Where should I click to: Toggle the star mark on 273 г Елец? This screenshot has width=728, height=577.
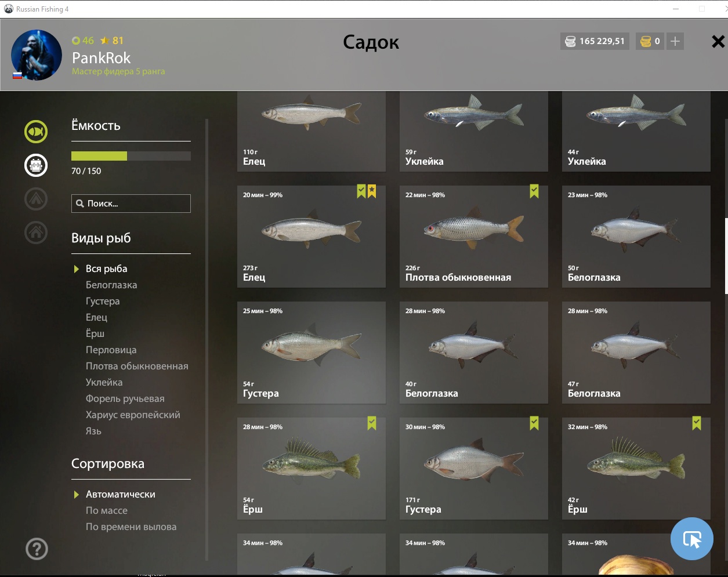[372, 191]
